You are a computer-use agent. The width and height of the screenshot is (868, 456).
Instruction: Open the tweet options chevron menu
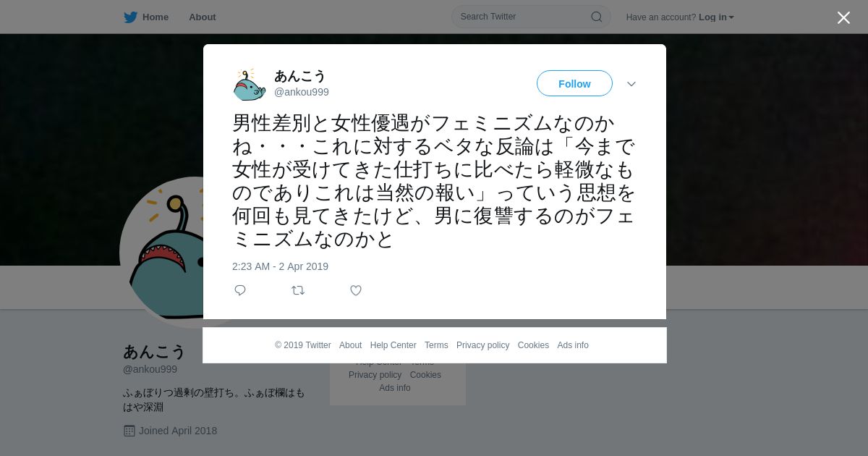point(631,84)
